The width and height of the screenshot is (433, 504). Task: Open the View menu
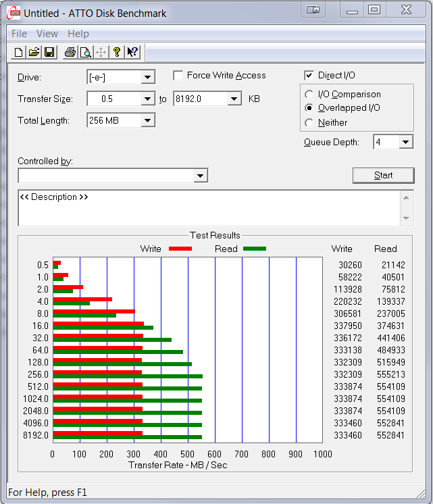click(x=47, y=34)
